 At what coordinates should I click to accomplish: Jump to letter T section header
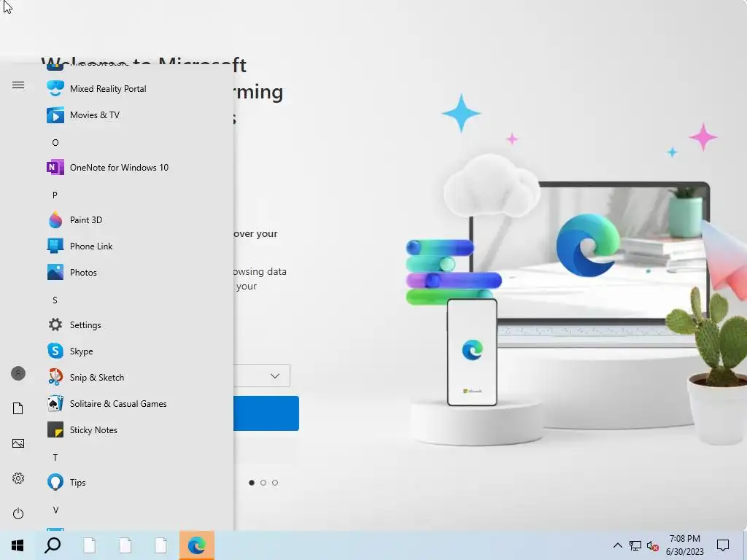[55, 457]
